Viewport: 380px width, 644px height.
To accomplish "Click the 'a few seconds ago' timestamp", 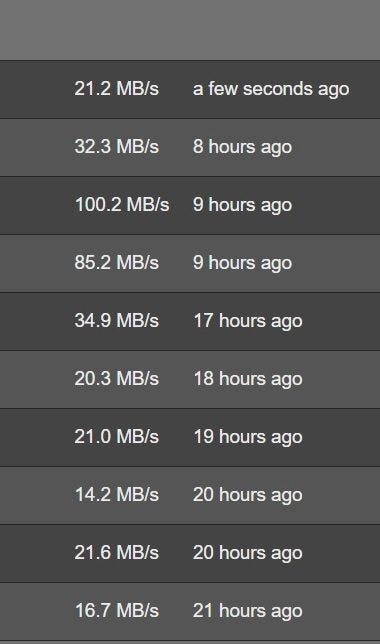I will point(271,90).
